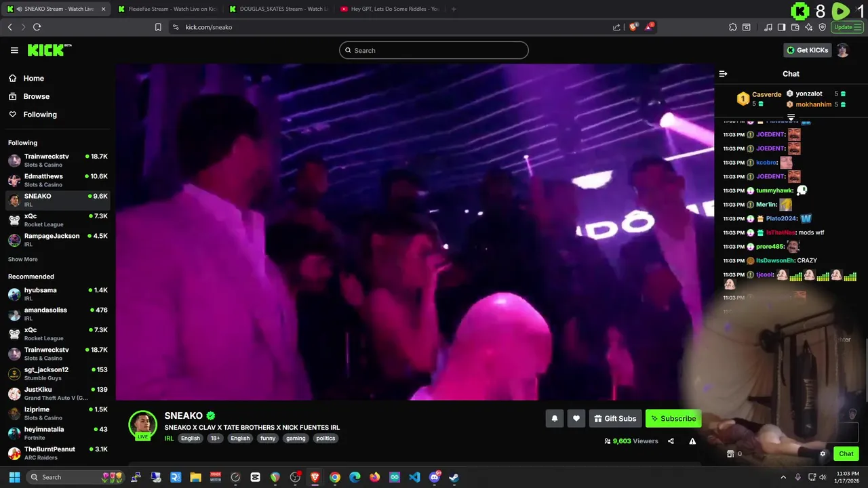The image size is (868, 488).
Task: Toggle the follow heart button
Action: coord(576,419)
